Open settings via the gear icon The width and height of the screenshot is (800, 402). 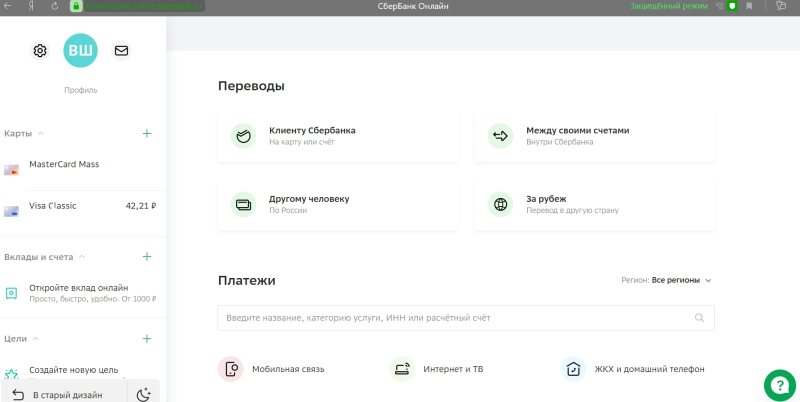tap(40, 51)
